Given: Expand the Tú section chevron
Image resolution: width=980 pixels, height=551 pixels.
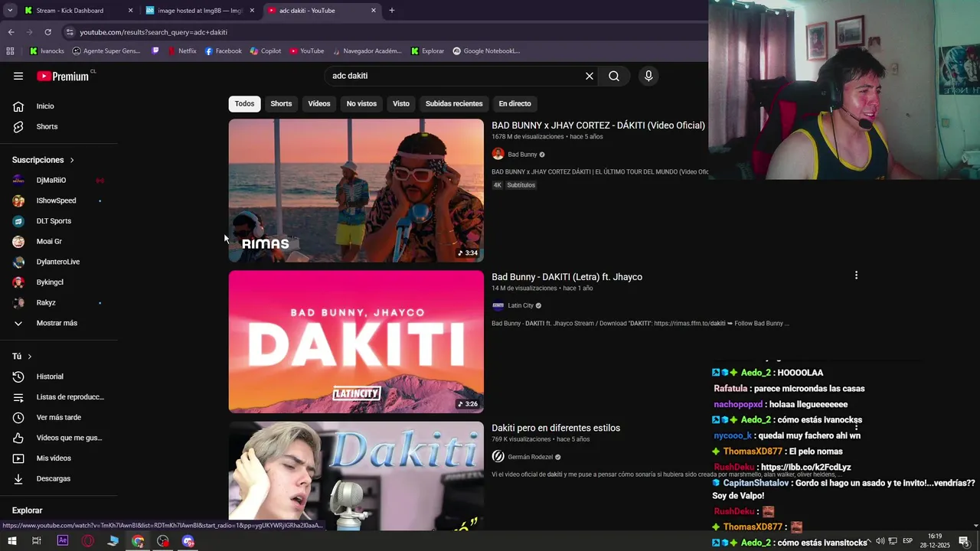Looking at the screenshot, I should [30, 357].
